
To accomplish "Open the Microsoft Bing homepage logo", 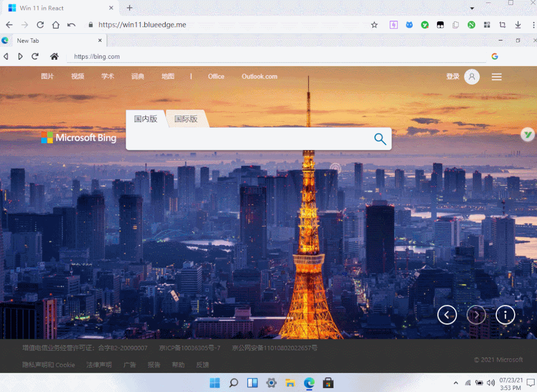I will click(x=79, y=138).
